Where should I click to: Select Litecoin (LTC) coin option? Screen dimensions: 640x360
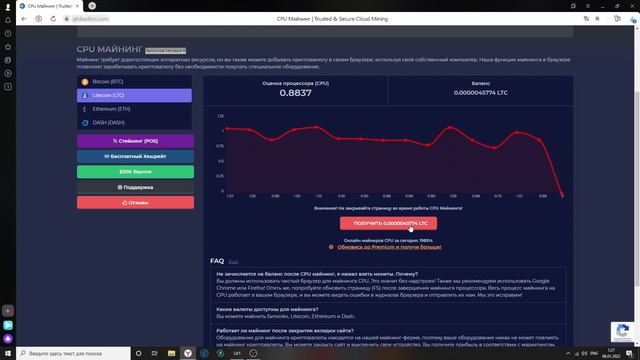click(x=134, y=95)
